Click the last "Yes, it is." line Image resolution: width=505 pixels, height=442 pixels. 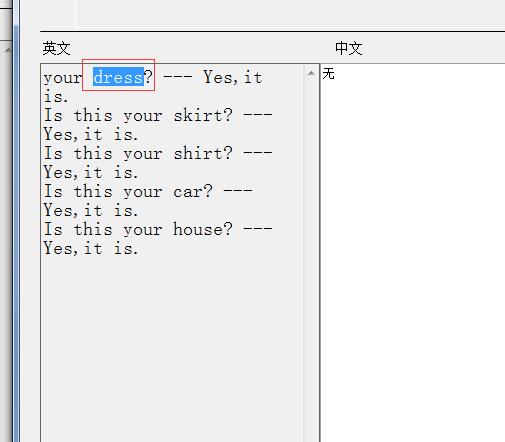(91, 248)
